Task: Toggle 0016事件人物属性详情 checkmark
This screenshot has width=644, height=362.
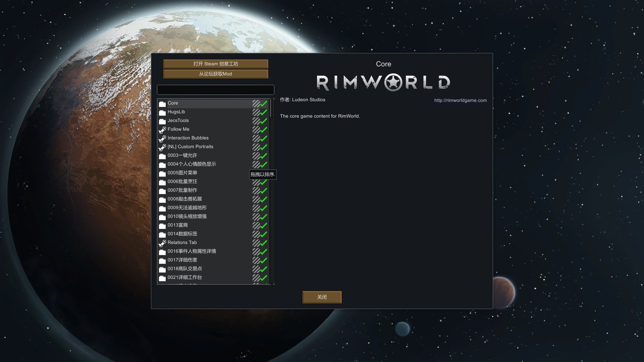Action: 264,252
